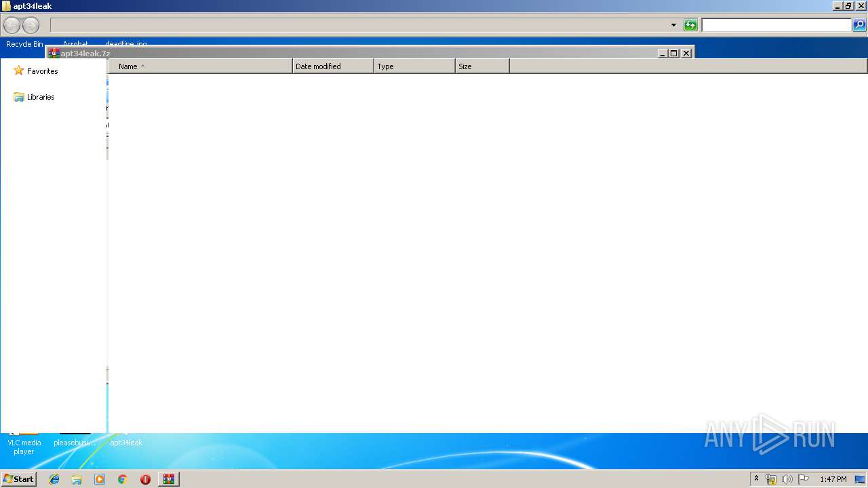Open the address bar history dropdown arrow
The height and width of the screenshot is (488, 868).
(673, 25)
